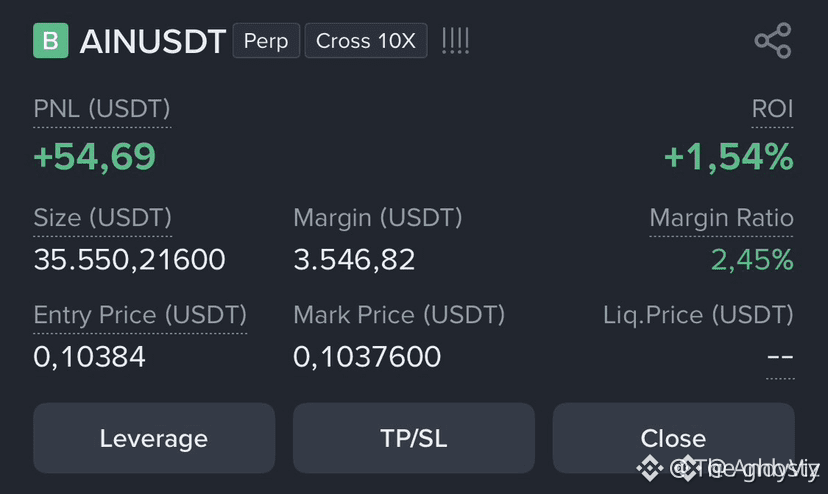The width and height of the screenshot is (828, 494).
Task: Select the Perp contract tag
Action: click(266, 41)
